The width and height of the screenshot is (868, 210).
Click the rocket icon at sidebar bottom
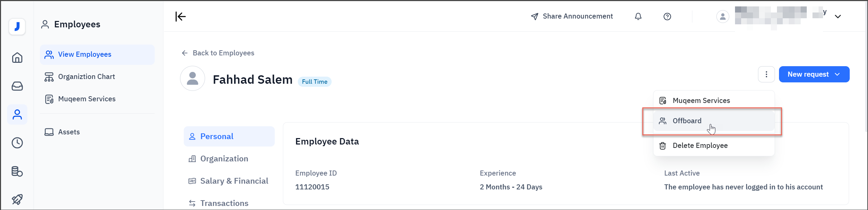click(17, 199)
